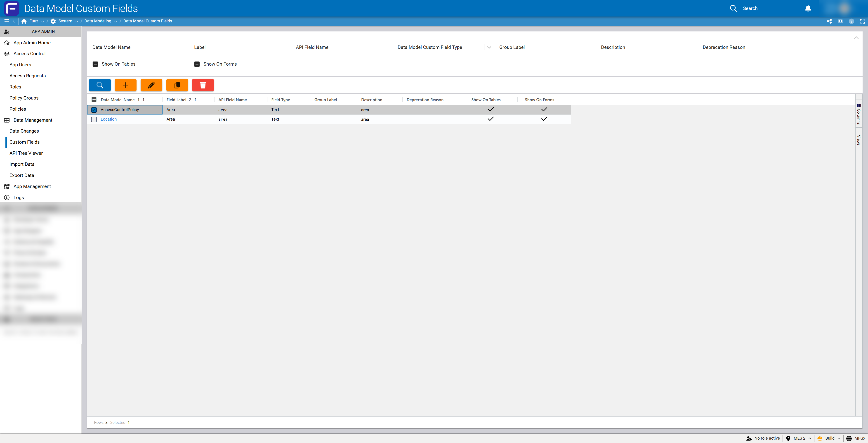The height and width of the screenshot is (443, 868).
Task: Click the Columns panel icon on the right
Action: [859, 105]
